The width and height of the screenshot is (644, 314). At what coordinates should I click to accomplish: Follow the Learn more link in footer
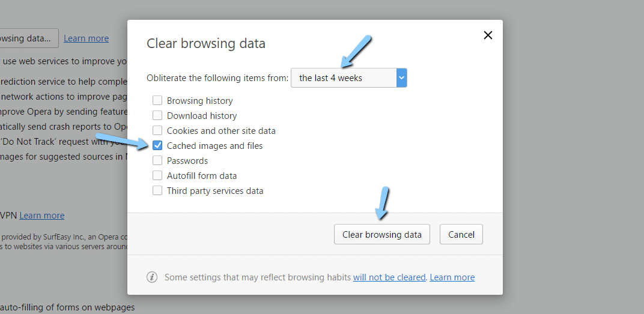click(x=452, y=277)
